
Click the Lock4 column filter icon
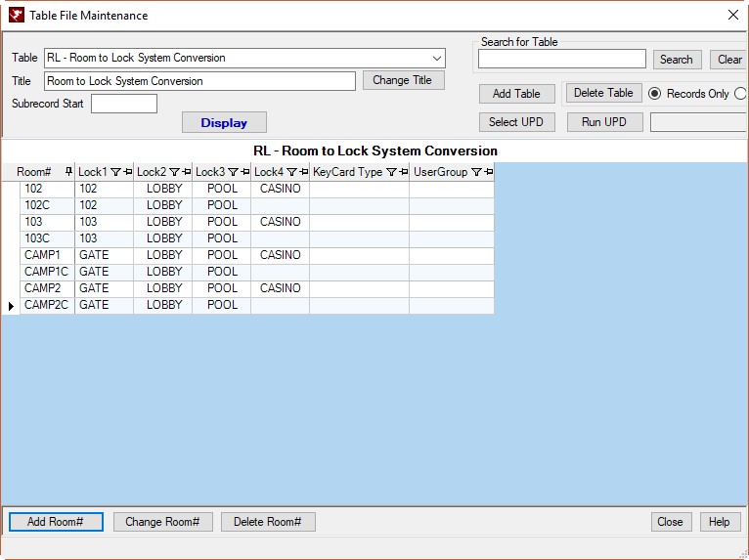click(x=291, y=172)
